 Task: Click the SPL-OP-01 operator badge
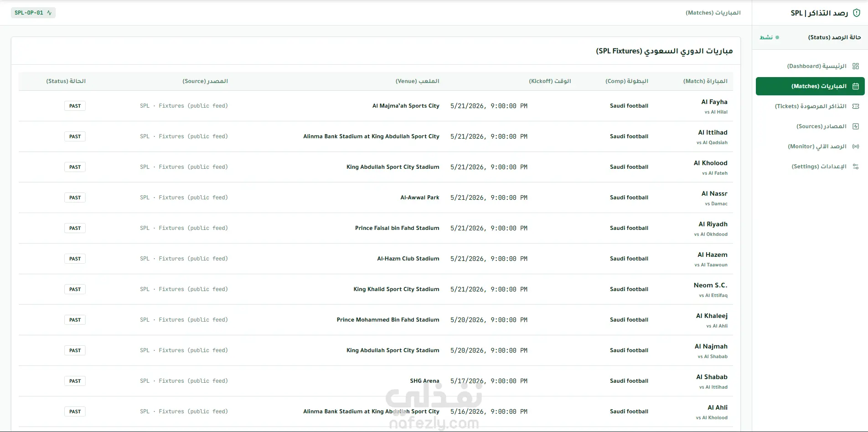point(33,13)
